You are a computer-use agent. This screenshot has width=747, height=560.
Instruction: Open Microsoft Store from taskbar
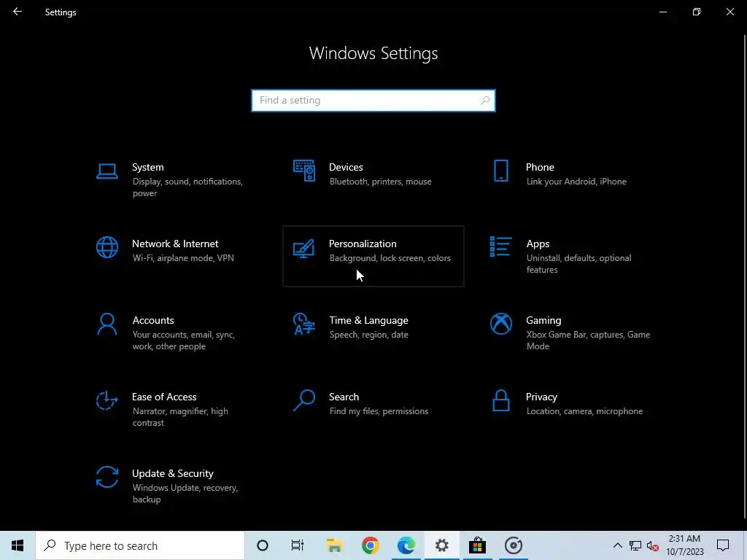tap(477, 545)
